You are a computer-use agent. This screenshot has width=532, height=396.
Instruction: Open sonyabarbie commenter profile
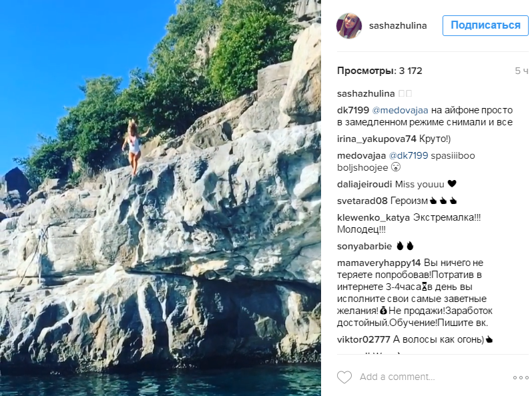pos(364,246)
